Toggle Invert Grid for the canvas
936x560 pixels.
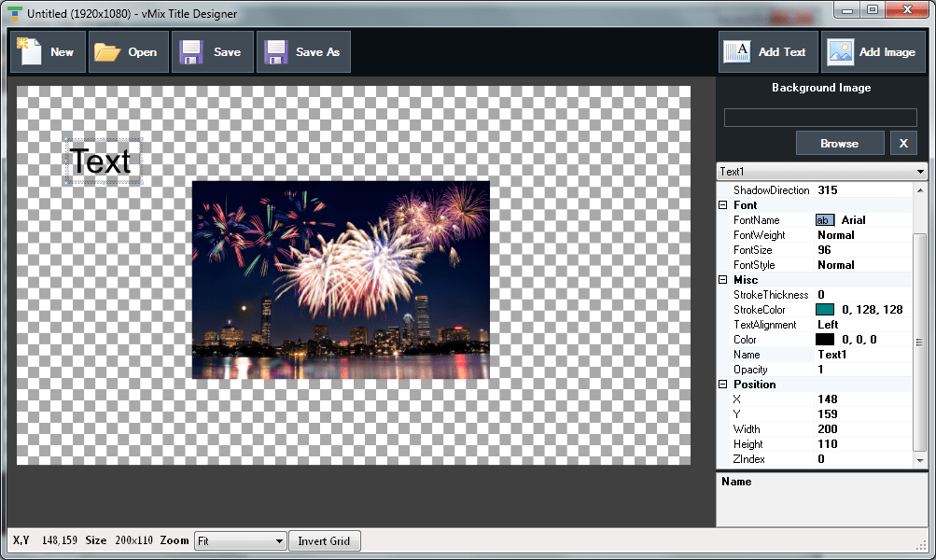point(324,540)
